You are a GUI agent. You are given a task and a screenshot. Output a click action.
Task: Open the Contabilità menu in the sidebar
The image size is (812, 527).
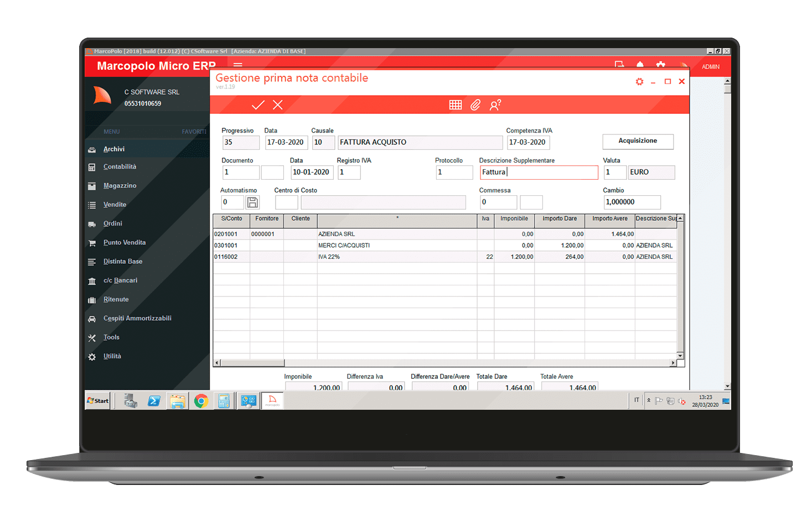(120, 167)
